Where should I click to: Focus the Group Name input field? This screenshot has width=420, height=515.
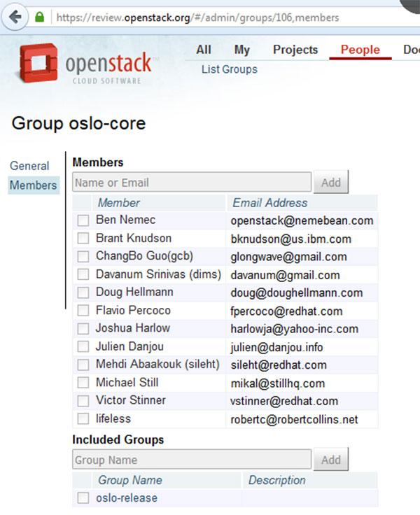[x=192, y=460]
